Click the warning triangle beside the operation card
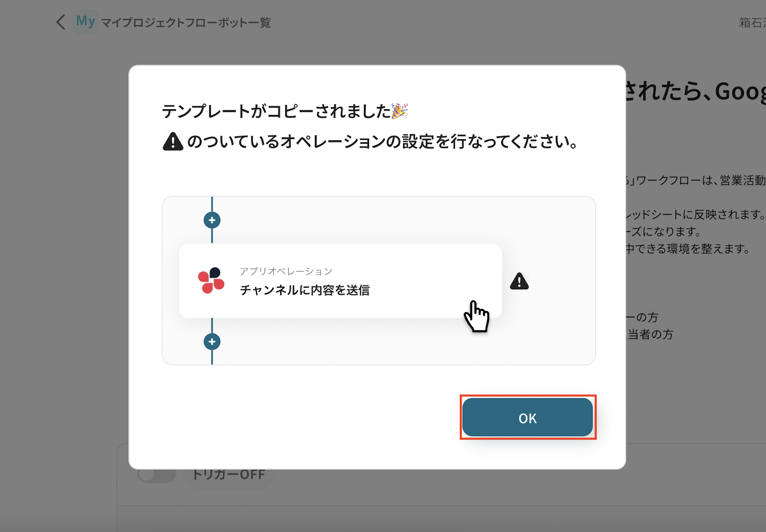Screen dimensions: 766x532 tap(519, 281)
